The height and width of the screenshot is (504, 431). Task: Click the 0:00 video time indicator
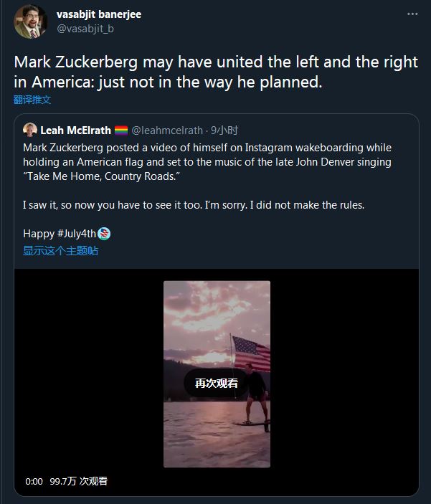(34, 482)
